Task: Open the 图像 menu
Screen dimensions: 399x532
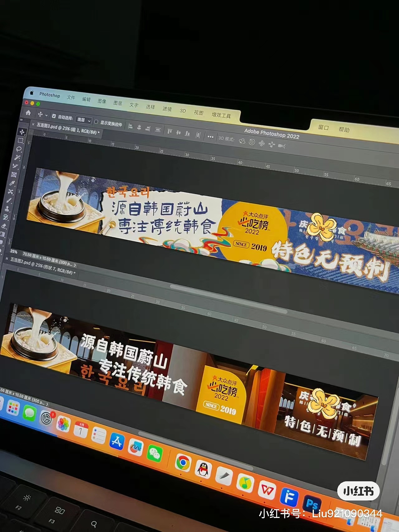Action: 102,101
